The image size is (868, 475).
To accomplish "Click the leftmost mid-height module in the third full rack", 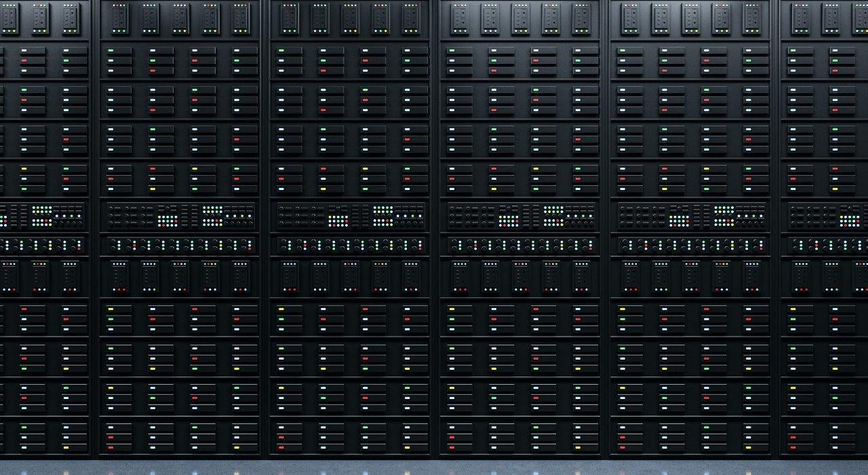I will tap(460, 277).
